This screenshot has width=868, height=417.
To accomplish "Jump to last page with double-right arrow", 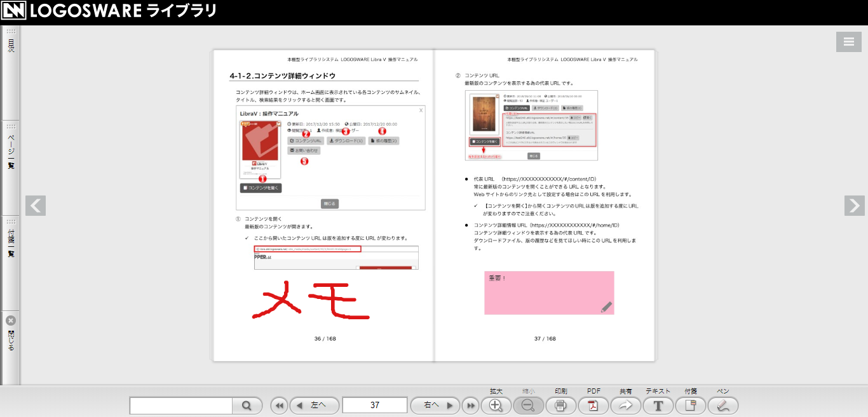I will pyautogui.click(x=470, y=405).
